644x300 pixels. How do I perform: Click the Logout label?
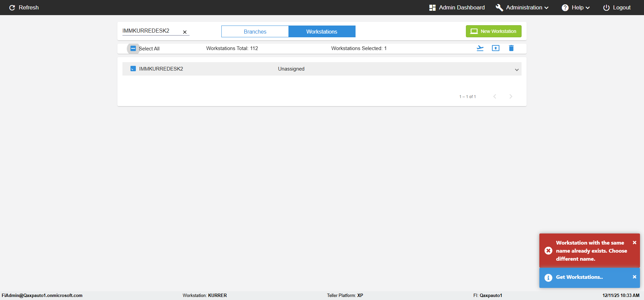pyautogui.click(x=622, y=8)
